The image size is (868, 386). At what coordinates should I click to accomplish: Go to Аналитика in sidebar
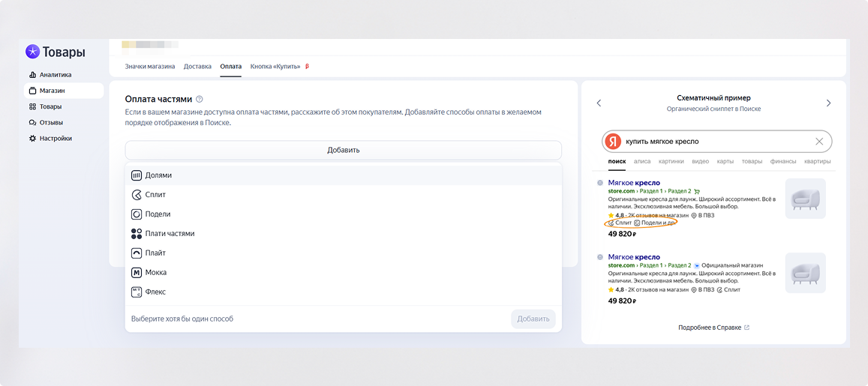pyautogui.click(x=55, y=75)
